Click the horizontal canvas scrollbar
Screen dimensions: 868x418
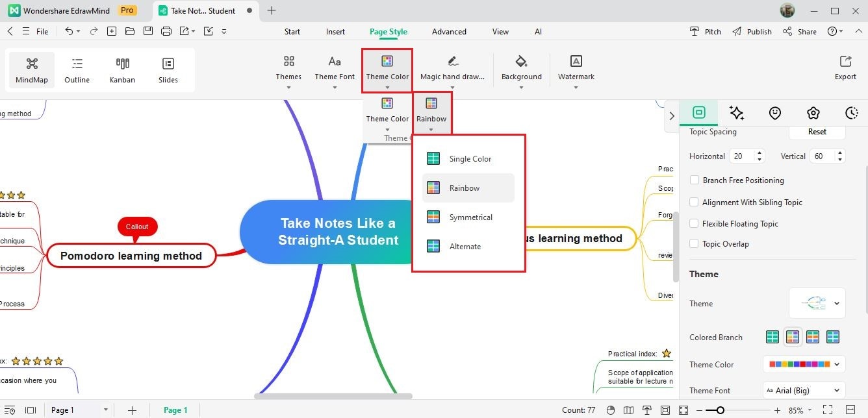[333, 396]
